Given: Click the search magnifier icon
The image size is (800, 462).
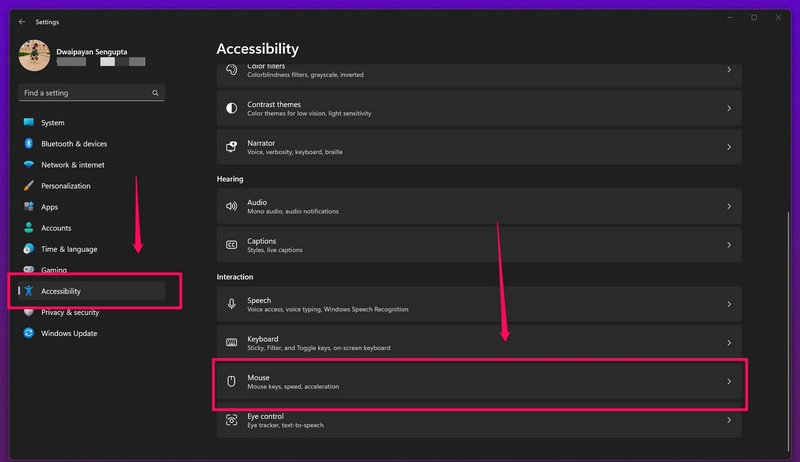Looking at the screenshot, I should coord(155,93).
